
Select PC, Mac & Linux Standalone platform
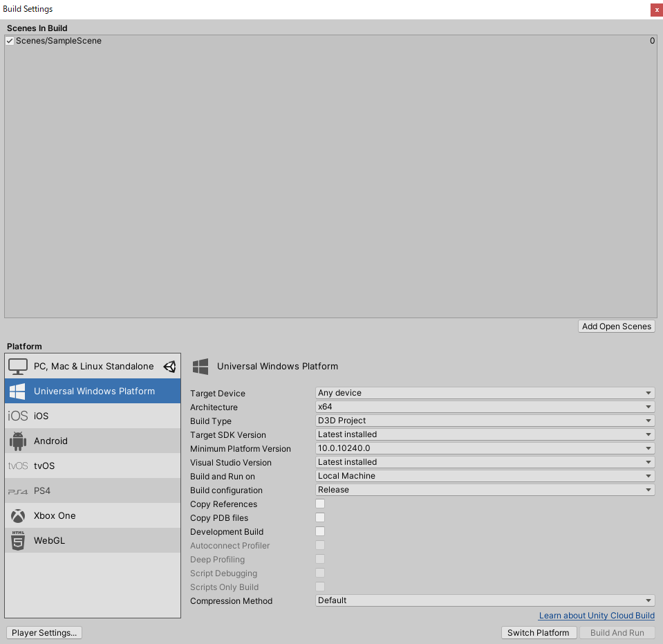[93, 367]
